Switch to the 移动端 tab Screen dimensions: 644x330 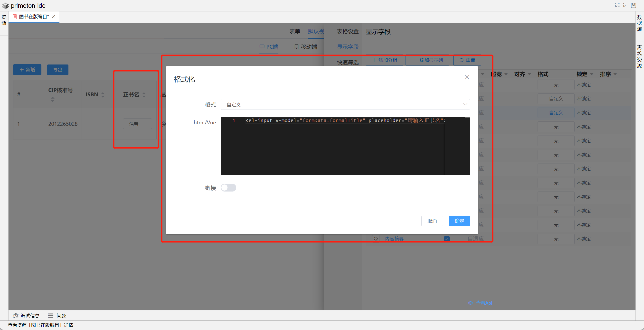(x=306, y=47)
